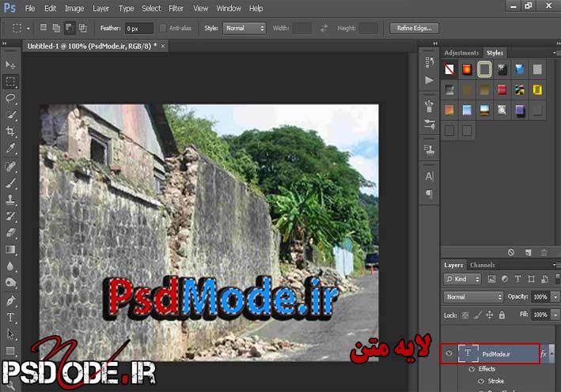This screenshot has height=392, width=561.
Task: Toggle Lock transparent pixels
Action: coord(465,315)
